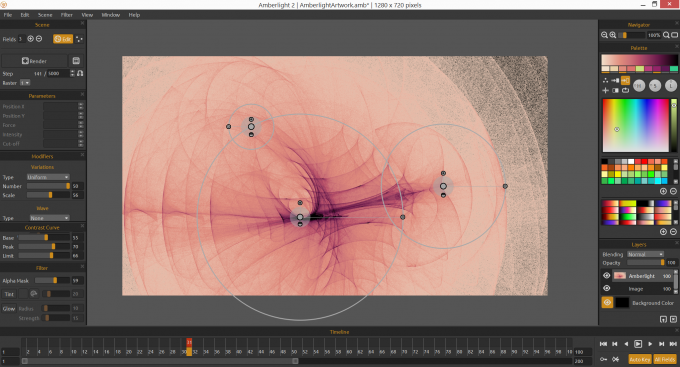This screenshot has width=680, height=367.
Task: Open the Layers Blending dropdown showing Normal
Action: point(646,254)
